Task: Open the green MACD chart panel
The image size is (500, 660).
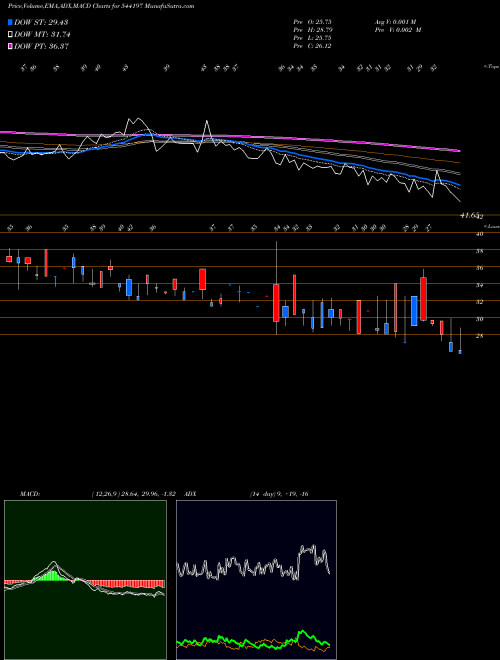Action: (85, 580)
